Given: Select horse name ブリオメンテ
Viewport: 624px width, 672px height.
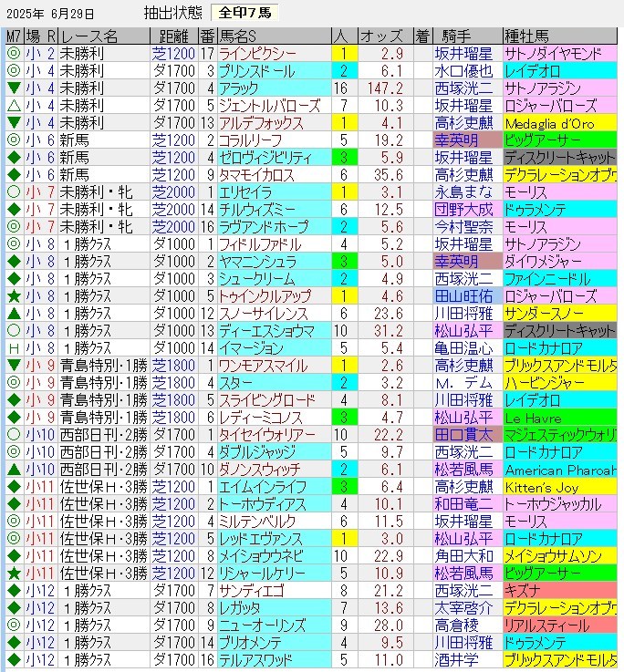Looking at the screenshot, I should (x=251, y=643).
